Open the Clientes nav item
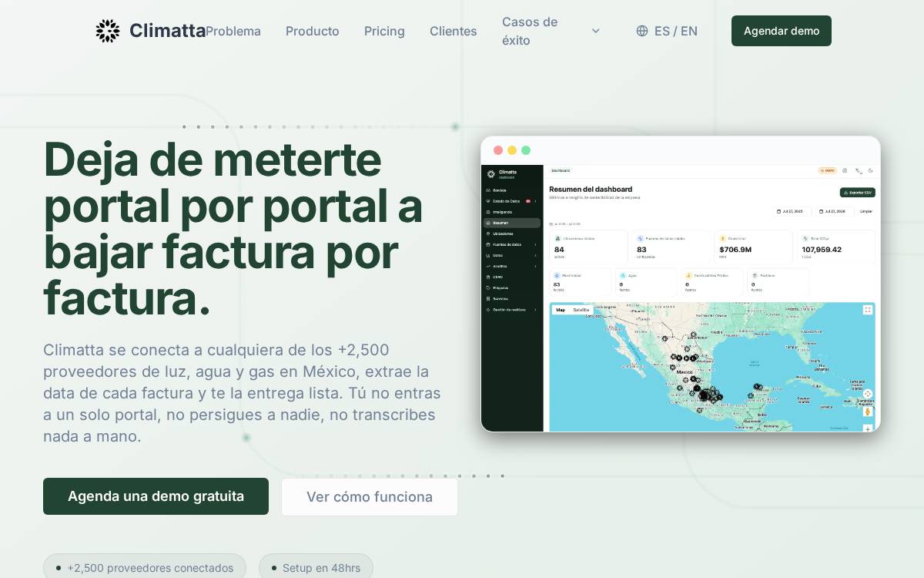This screenshot has height=578, width=924. (x=454, y=31)
